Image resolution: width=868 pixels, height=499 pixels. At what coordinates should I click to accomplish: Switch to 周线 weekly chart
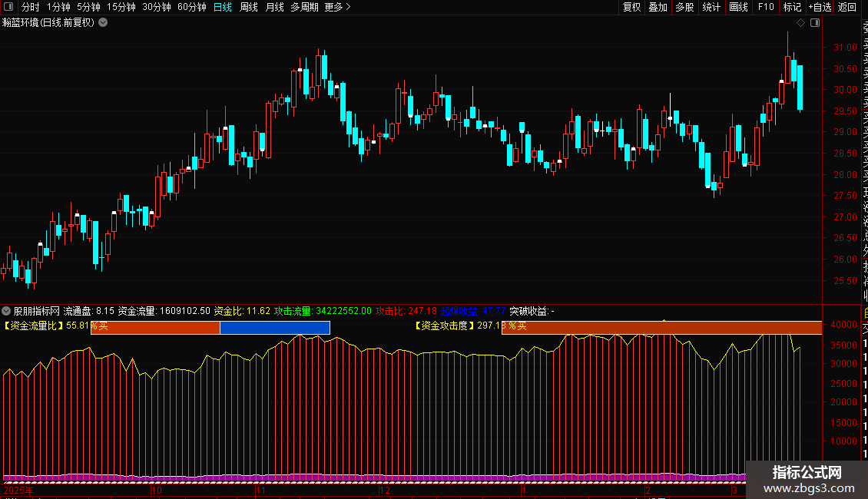[x=249, y=7]
